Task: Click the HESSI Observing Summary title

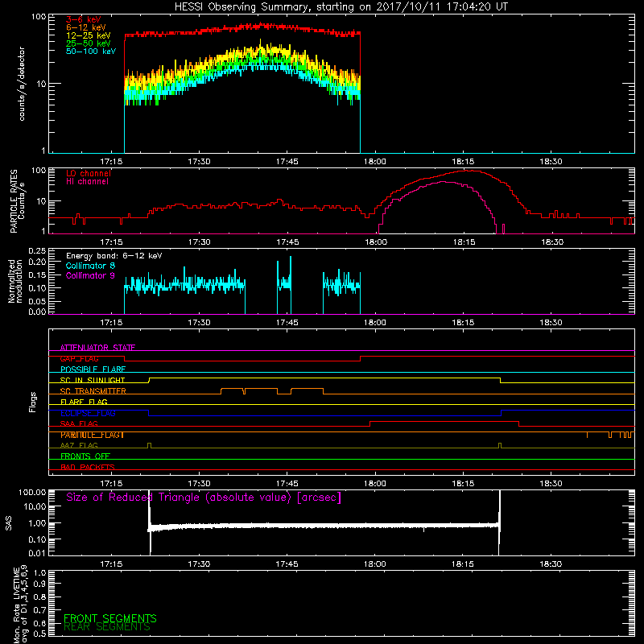Action: point(341,7)
